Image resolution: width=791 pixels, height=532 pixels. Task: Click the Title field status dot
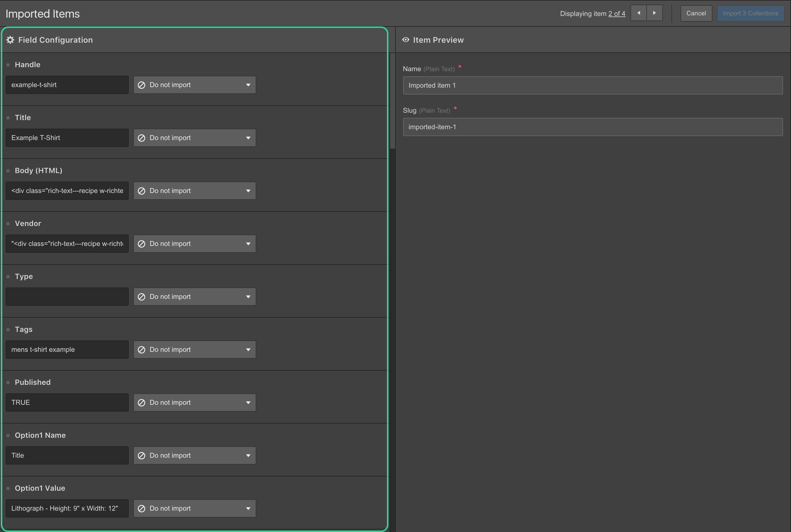8,118
